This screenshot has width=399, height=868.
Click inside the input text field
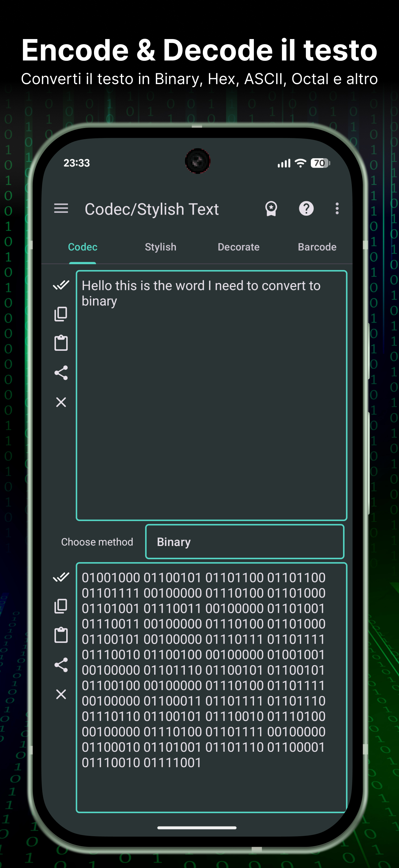[x=212, y=396]
